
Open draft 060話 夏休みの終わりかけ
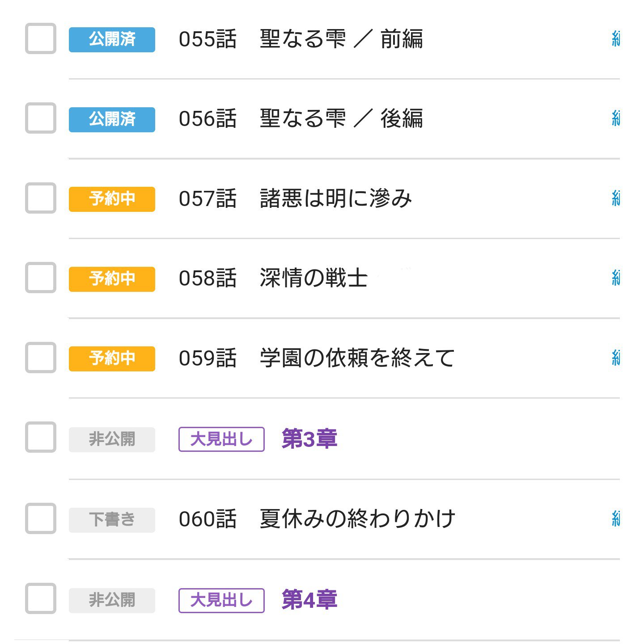317,519
